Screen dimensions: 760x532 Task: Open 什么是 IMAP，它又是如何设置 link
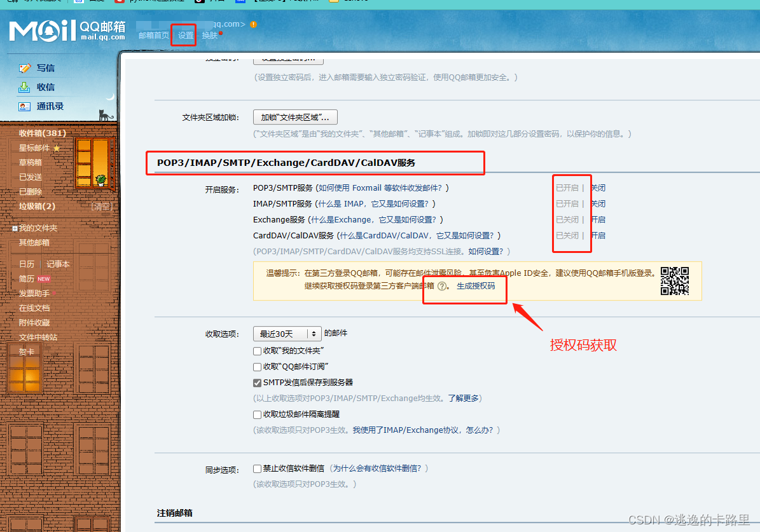[x=373, y=204]
